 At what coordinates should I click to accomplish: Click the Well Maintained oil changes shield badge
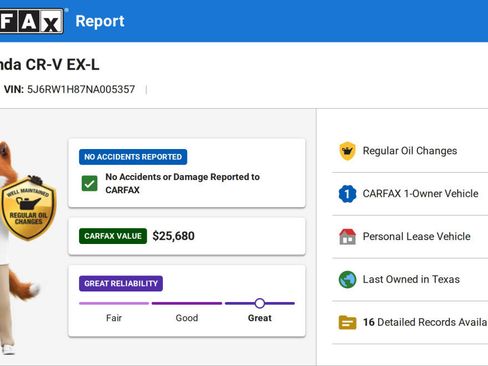28,208
